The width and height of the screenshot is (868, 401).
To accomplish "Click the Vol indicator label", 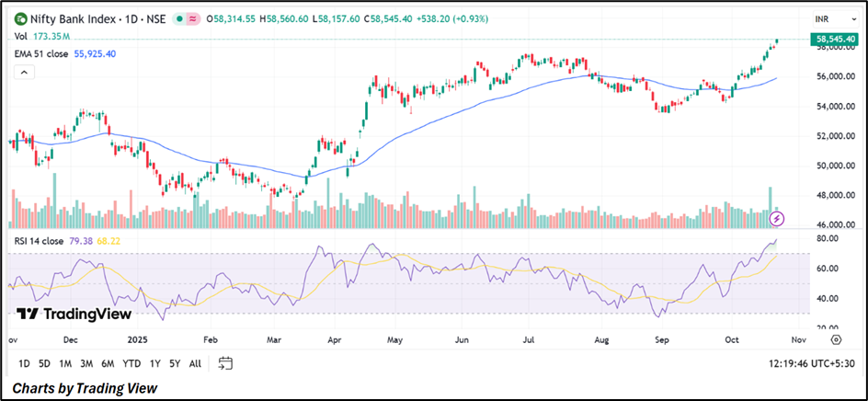I will click(x=21, y=36).
